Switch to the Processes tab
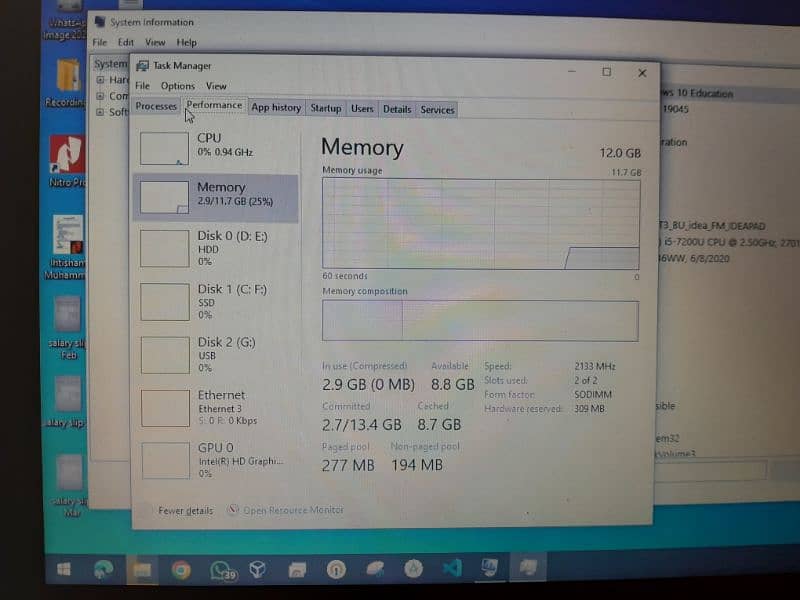 (156, 106)
